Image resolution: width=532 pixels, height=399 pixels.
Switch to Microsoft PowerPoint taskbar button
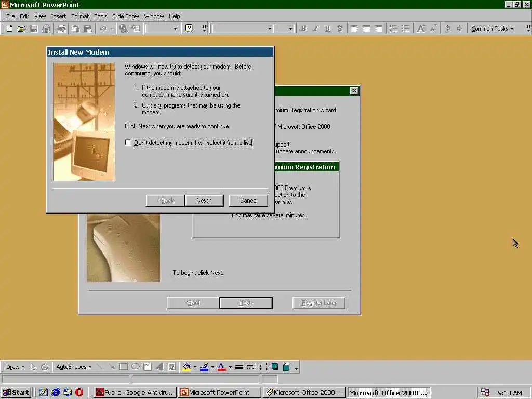220,393
